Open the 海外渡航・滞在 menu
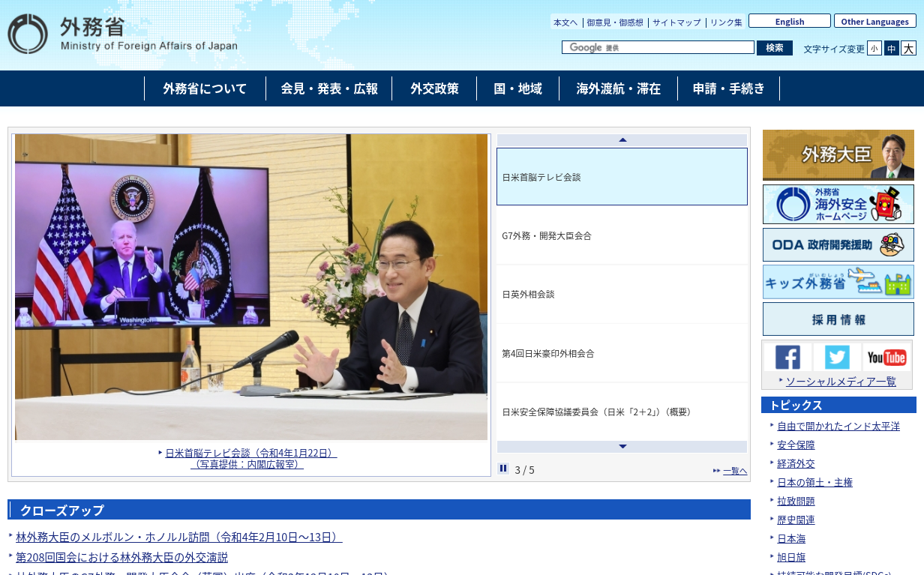The width and height of the screenshot is (924, 575). [619, 88]
